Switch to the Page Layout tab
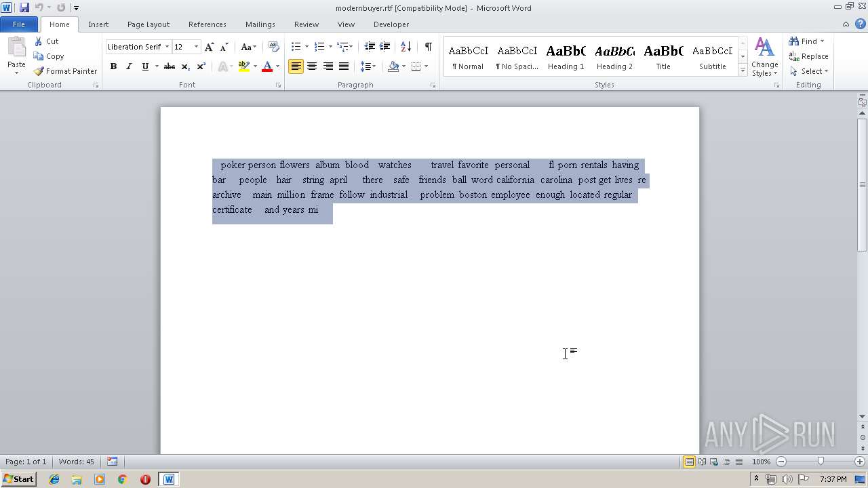The height and width of the screenshot is (488, 868). point(149,24)
